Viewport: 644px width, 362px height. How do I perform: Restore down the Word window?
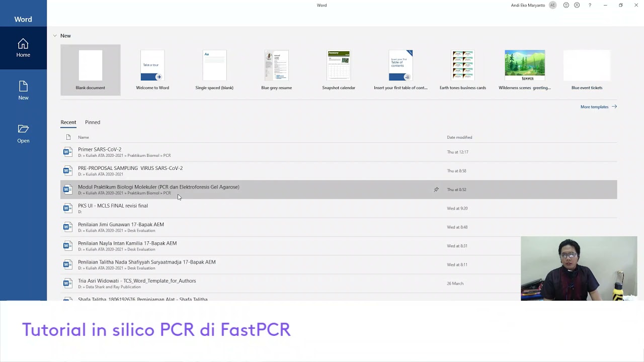[x=621, y=5]
